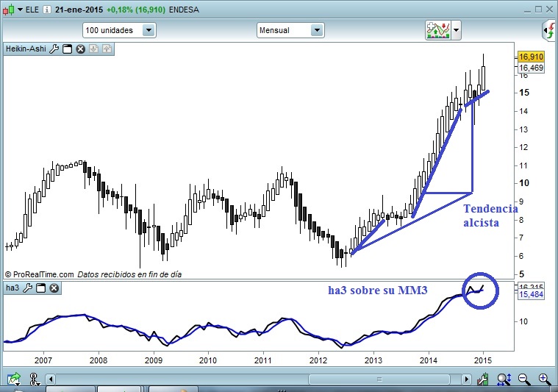
Task: Click the horizontal time scrollbar thumb
Action: [x=379, y=379]
